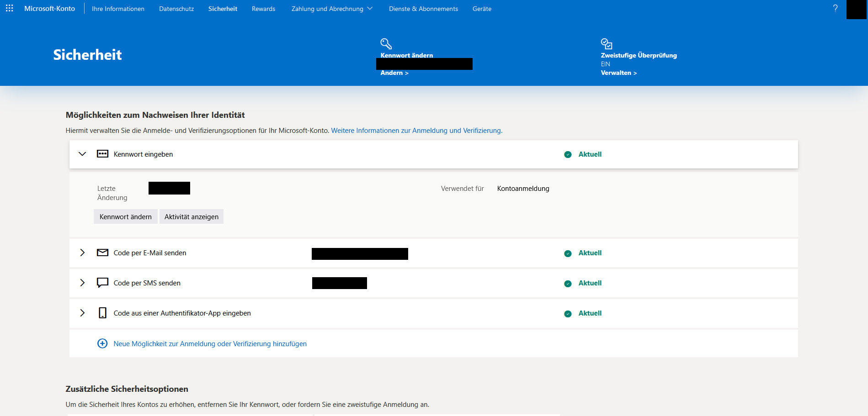Click the Verwendet für label
The width and height of the screenshot is (868, 416).
coord(462,189)
